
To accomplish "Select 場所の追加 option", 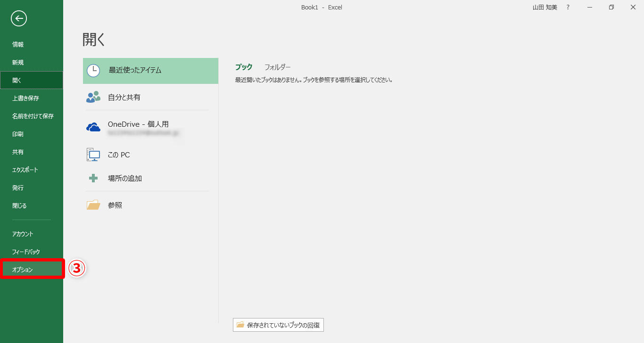I will (x=150, y=179).
